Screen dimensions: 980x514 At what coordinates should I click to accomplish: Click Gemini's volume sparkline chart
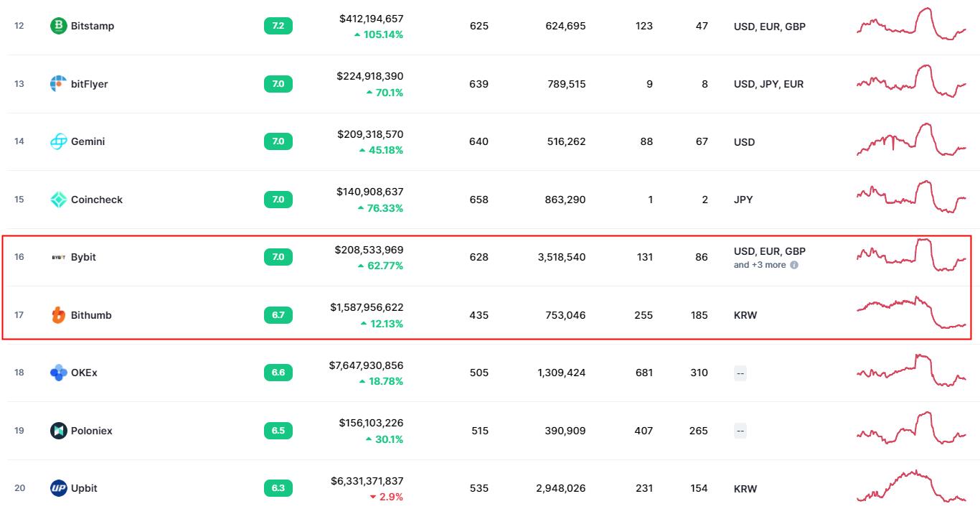[x=912, y=139]
